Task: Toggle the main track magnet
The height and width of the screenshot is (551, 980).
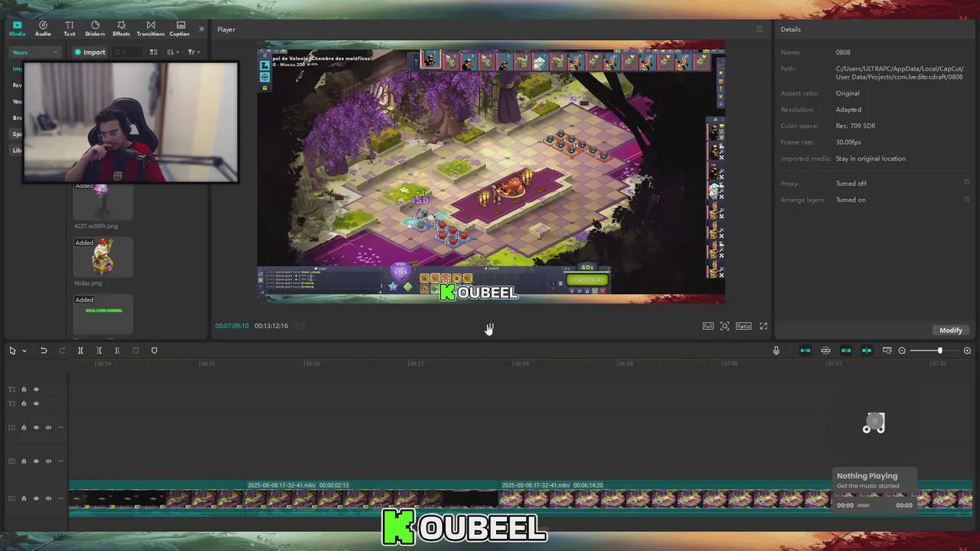Action: 805,350
